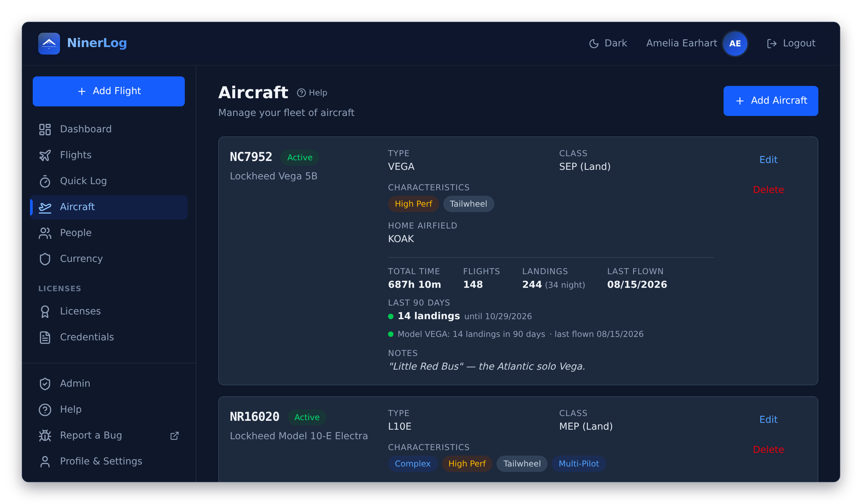The height and width of the screenshot is (504, 862).
Task: Click the Logout link
Action: 791,43
